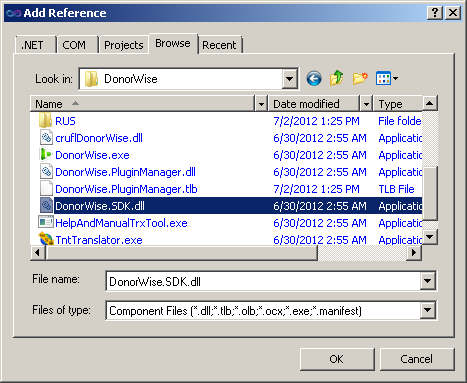Click the RUS folder icon

[45, 120]
